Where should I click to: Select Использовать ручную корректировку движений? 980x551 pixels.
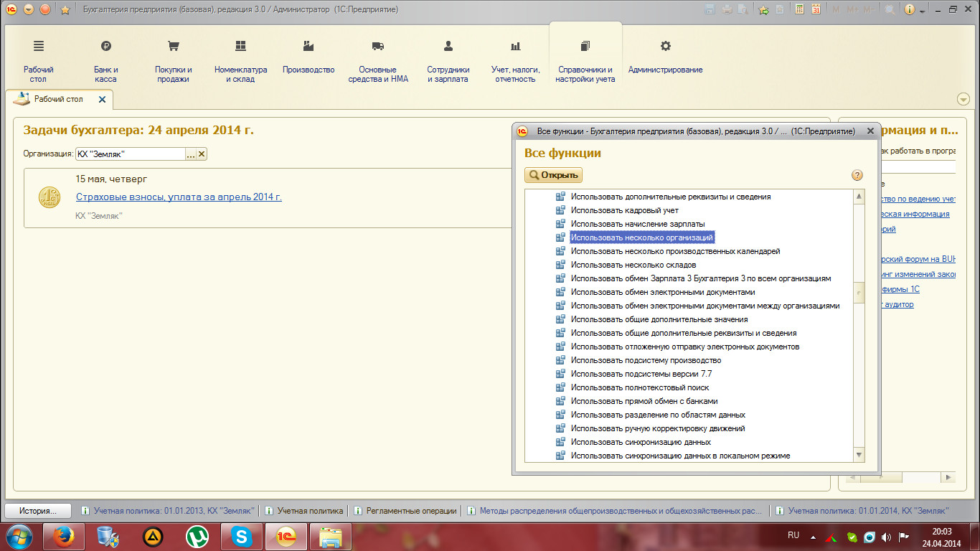click(658, 428)
